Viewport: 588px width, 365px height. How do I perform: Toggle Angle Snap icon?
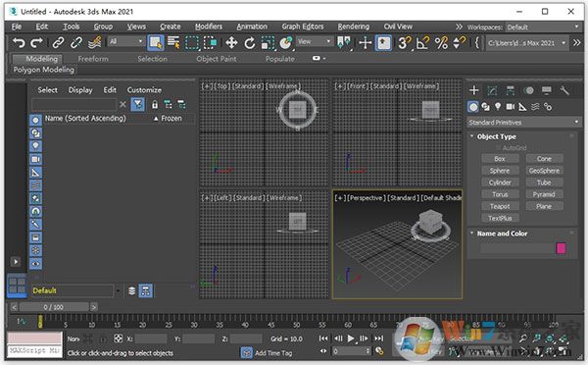pyautogui.click(x=423, y=43)
